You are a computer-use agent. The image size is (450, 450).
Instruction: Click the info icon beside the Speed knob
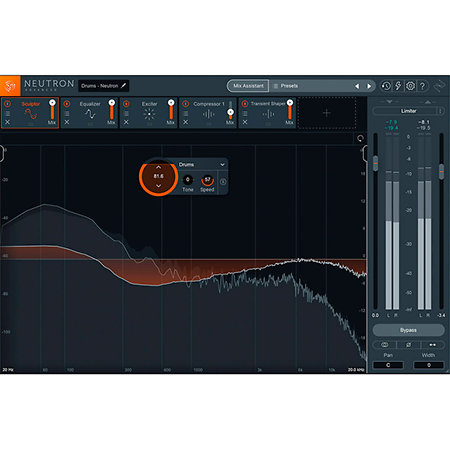223,182
